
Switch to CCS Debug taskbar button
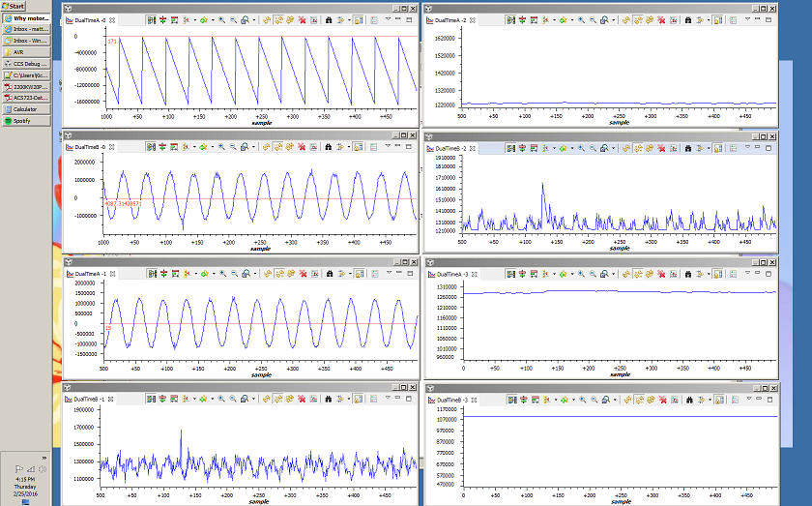point(26,64)
